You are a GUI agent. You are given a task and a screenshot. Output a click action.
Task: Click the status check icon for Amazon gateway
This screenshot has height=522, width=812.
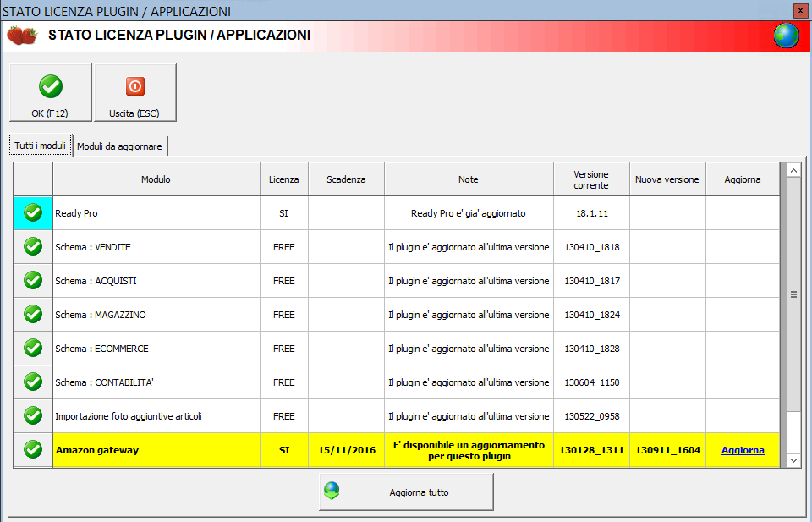[x=33, y=449]
